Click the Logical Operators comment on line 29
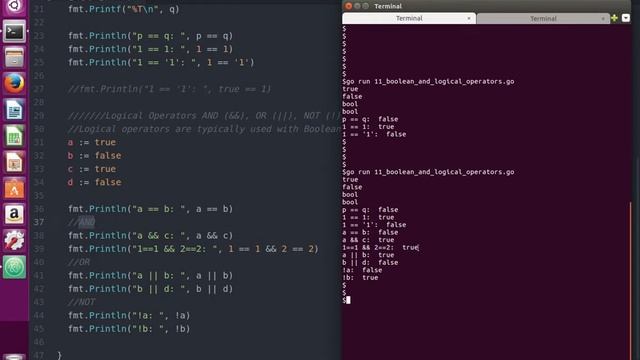Screen dimensions: 640x360 (x=204, y=116)
